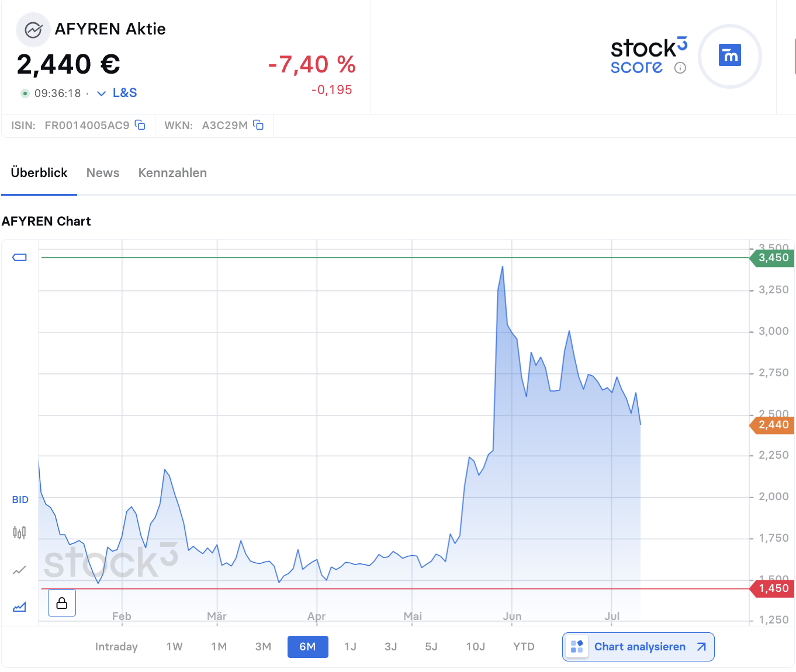The height and width of the screenshot is (672, 796).
Task: Switch chart to area view
Action: (19, 607)
